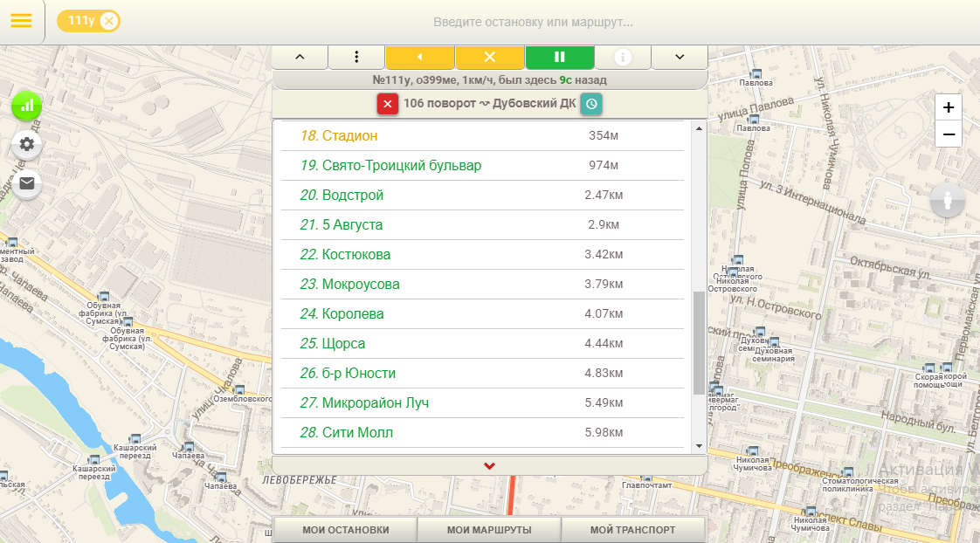
Task: Open the hamburger main menu
Action: [21, 21]
